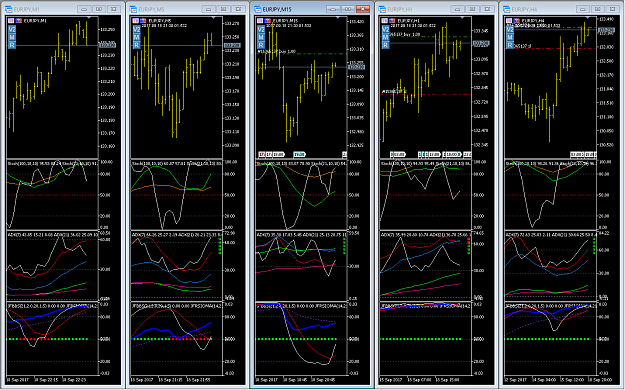Click the chart icon in EURJPY,H4 title bar

pyautogui.click(x=507, y=9)
